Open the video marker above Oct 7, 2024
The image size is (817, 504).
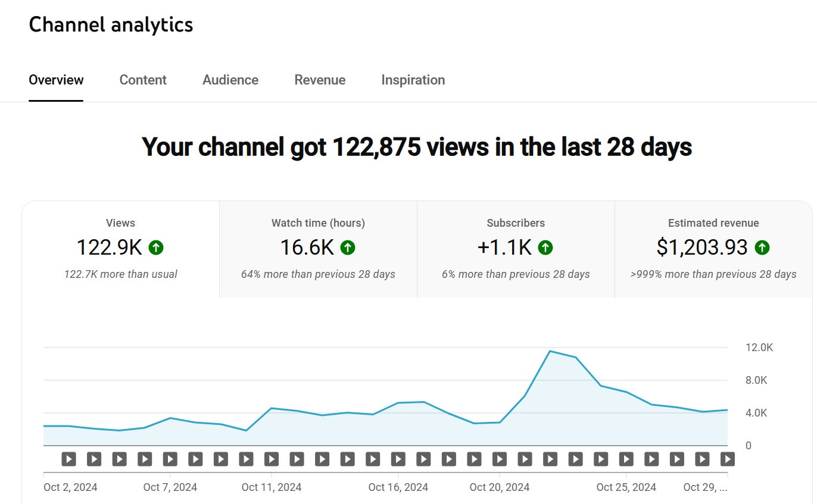[x=170, y=459]
